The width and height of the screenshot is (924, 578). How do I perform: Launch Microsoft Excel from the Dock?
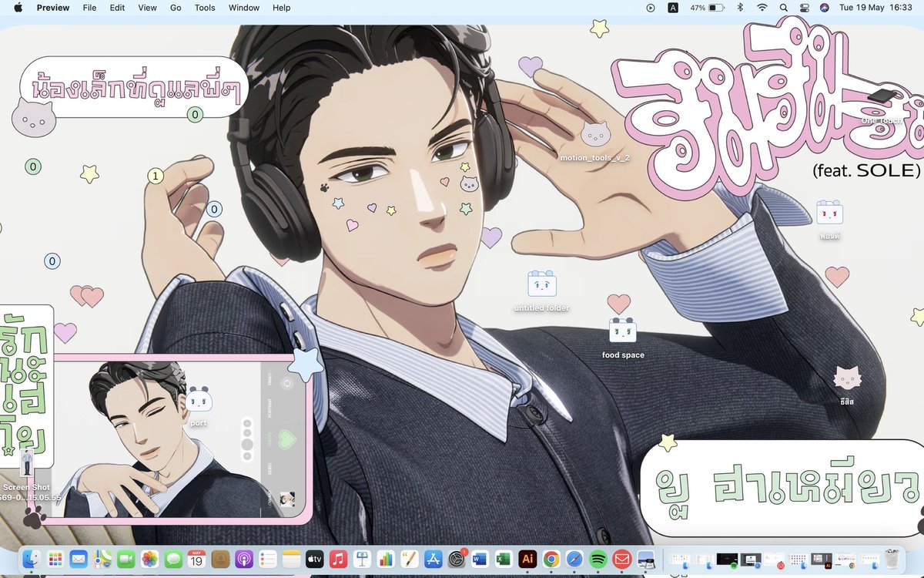(504, 559)
